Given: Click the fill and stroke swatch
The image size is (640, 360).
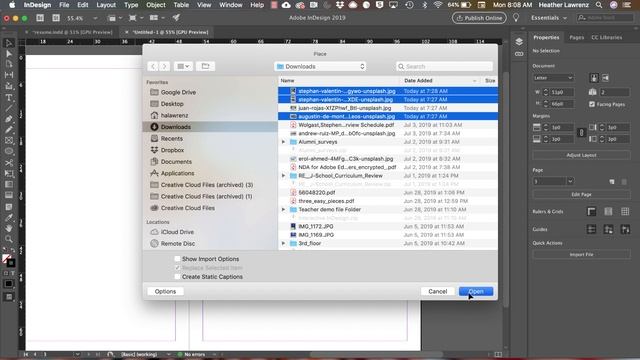Looking at the screenshot, I should click(x=9, y=260).
